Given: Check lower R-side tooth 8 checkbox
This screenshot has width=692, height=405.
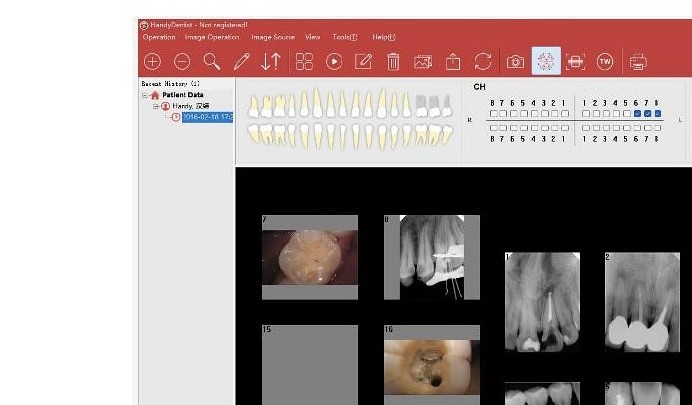Looking at the screenshot, I should point(493,128).
